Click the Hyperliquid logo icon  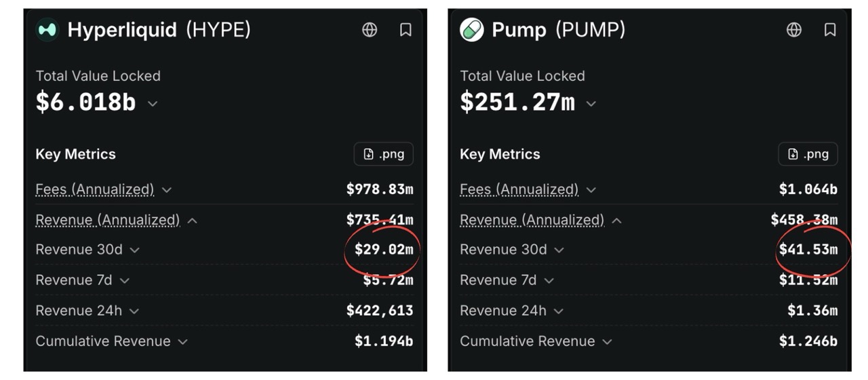coord(47,30)
